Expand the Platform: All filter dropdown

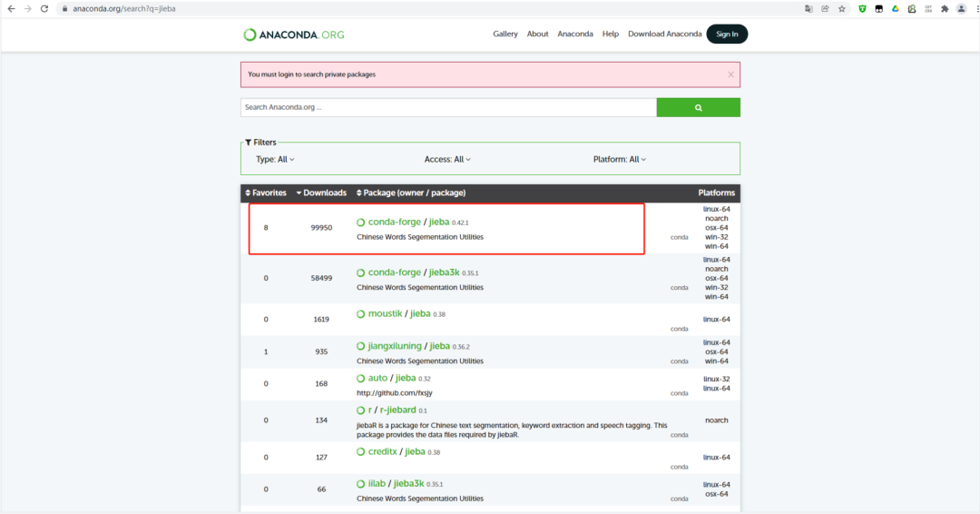click(619, 159)
